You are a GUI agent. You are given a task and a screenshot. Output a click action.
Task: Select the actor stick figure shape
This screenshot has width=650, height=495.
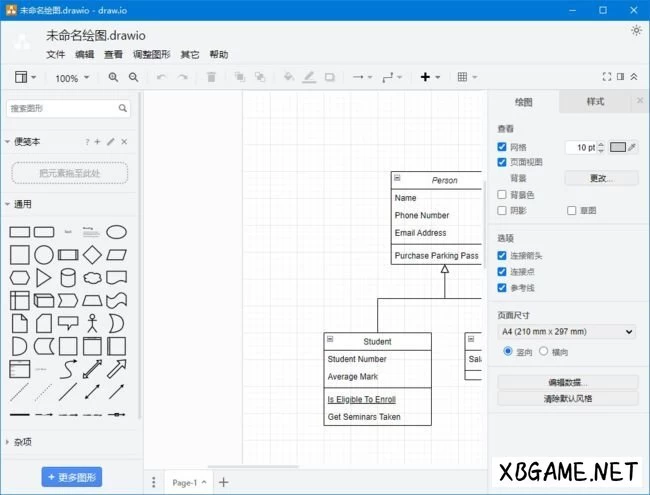93,323
